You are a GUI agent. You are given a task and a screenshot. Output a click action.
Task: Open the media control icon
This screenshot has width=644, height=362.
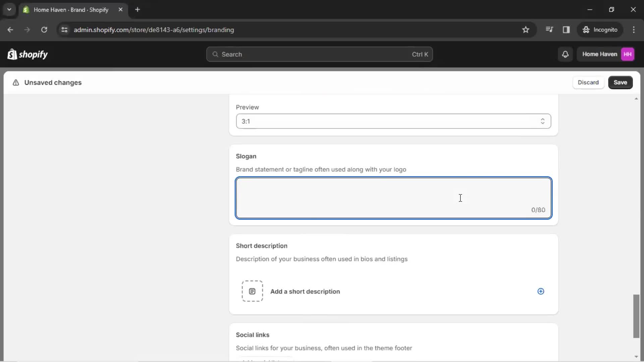click(x=549, y=30)
